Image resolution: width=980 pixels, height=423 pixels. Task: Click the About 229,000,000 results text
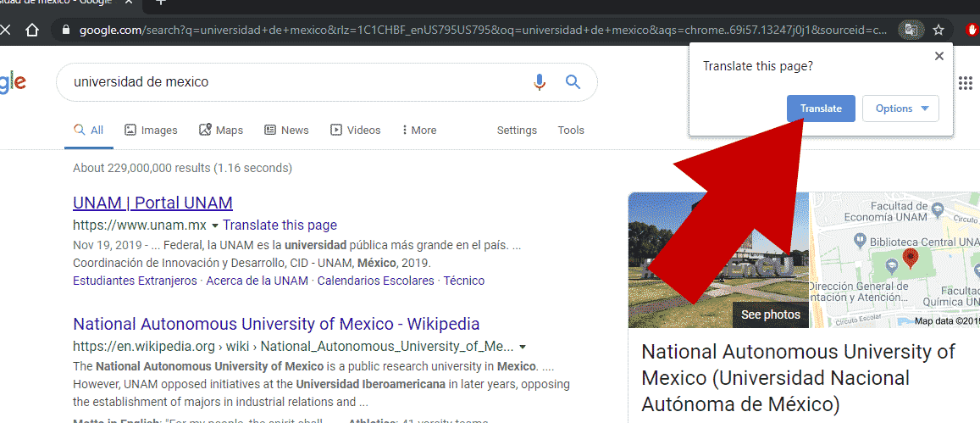[x=182, y=168]
